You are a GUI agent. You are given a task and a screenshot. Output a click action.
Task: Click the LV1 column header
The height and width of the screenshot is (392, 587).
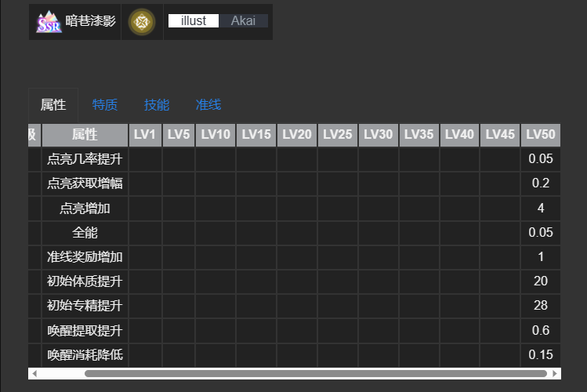[145, 135]
